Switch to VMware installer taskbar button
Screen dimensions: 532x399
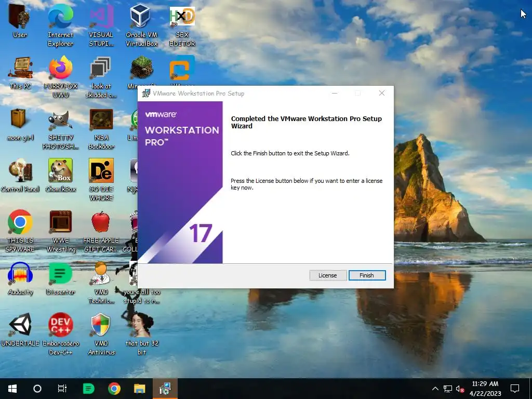(165, 389)
